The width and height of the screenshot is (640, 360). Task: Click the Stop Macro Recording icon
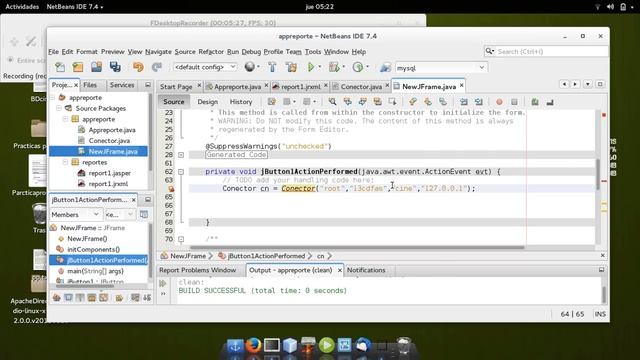click(514, 102)
